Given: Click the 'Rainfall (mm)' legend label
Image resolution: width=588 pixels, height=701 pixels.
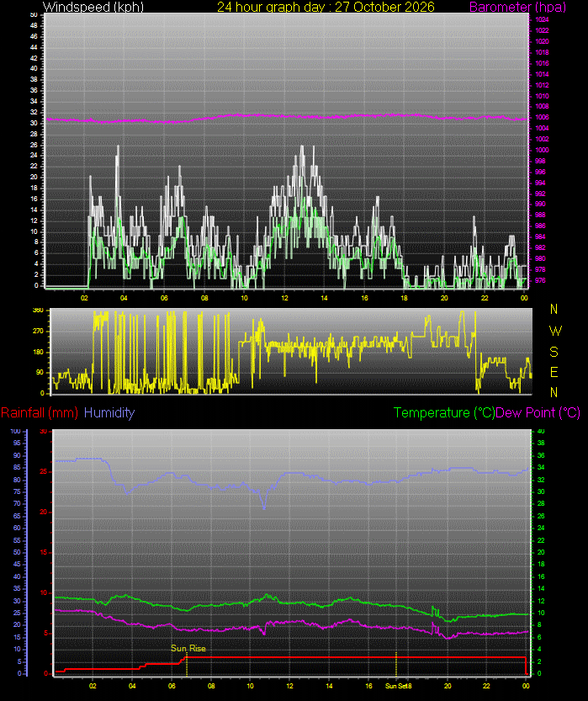Looking at the screenshot, I should 40,412.
